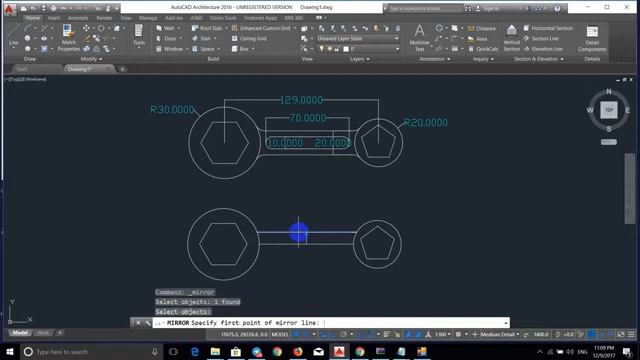Open the Multiline Text tool
This screenshot has height=360, width=640.
click(x=419, y=38)
